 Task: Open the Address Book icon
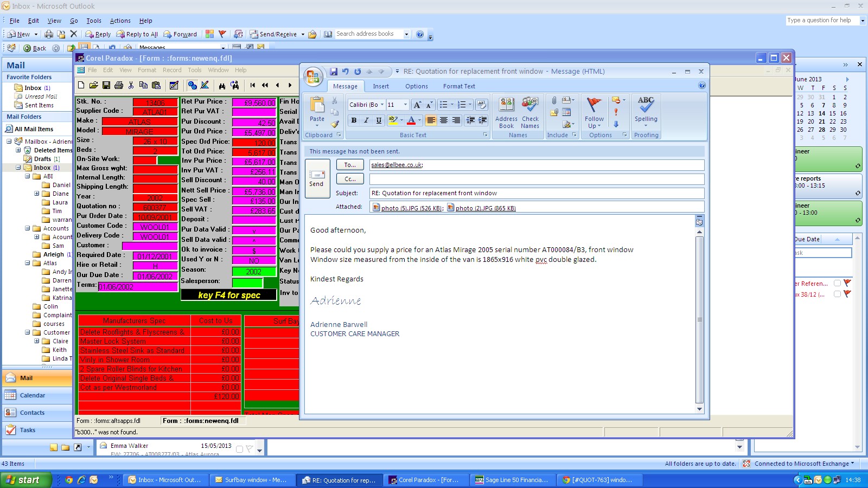(506, 104)
